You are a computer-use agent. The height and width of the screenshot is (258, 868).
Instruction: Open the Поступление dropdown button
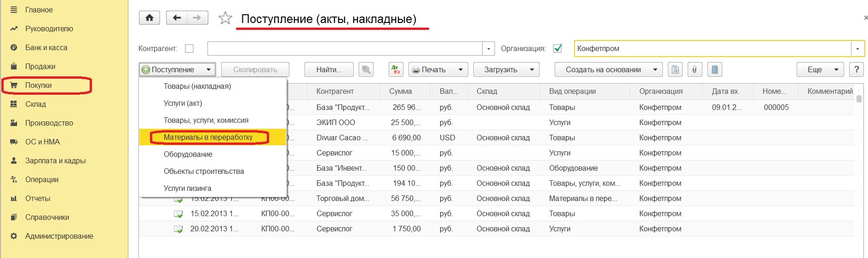tap(177, 69)
